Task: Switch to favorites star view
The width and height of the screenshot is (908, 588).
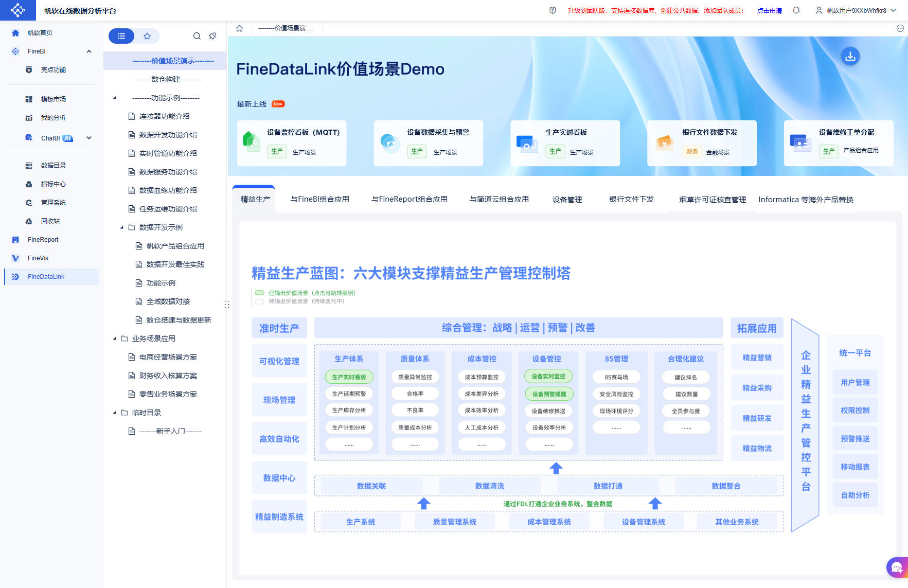Action: pyautogui.click(x=147, y=36)
